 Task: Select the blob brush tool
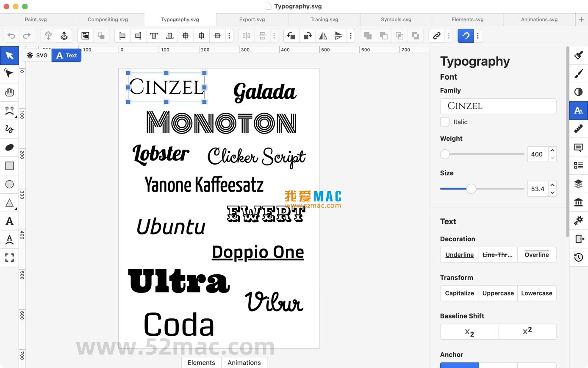[x=9, y=148]
